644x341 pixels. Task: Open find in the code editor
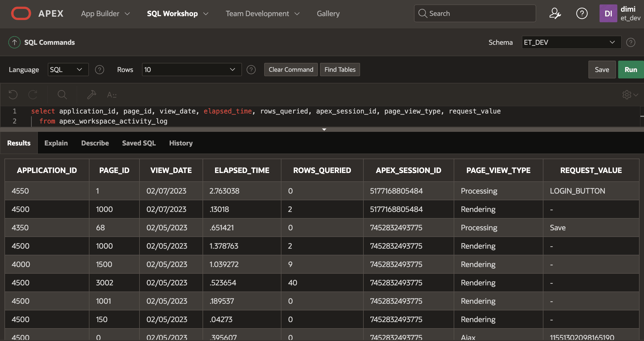[62, 95]
